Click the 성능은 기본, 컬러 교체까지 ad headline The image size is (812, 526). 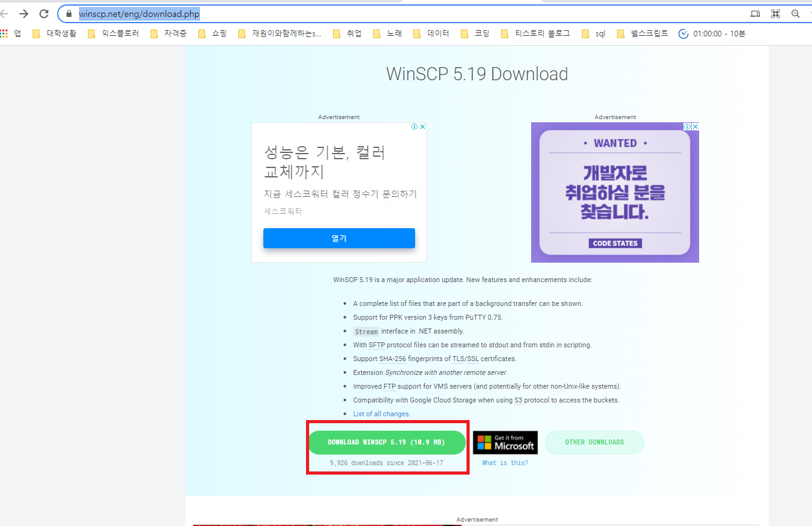point(325,162)
